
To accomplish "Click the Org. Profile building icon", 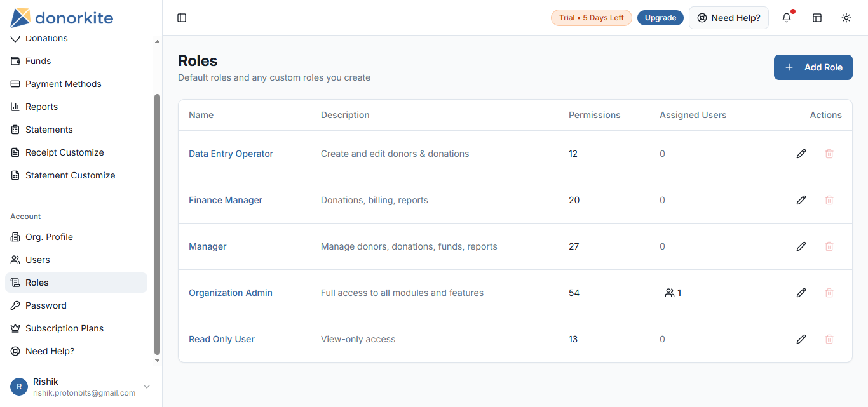I will click(15, 237).
